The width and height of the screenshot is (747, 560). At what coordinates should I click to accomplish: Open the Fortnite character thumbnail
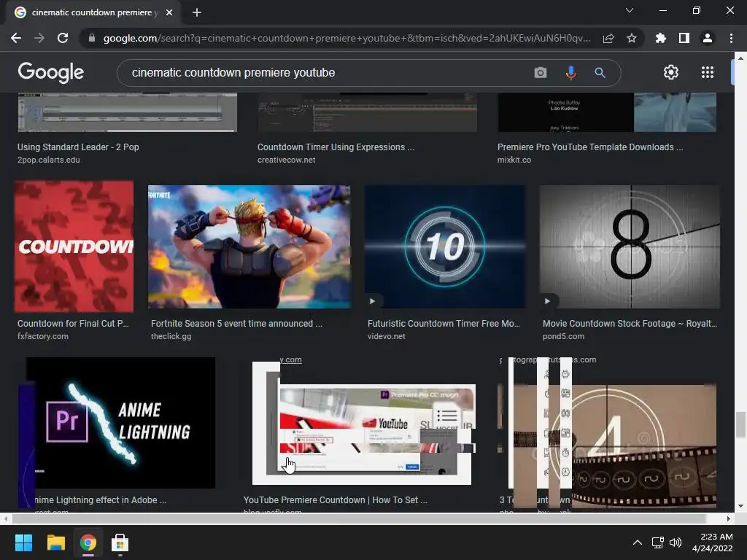249,246
